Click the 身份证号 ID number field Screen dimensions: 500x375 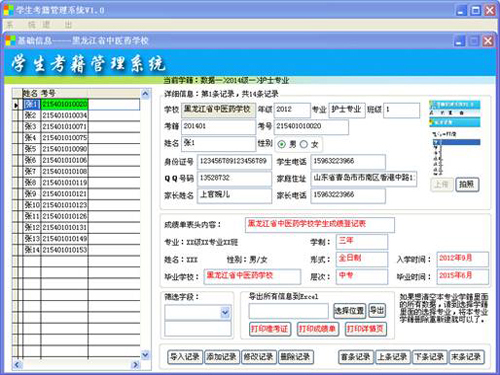[x=234, y=162]
